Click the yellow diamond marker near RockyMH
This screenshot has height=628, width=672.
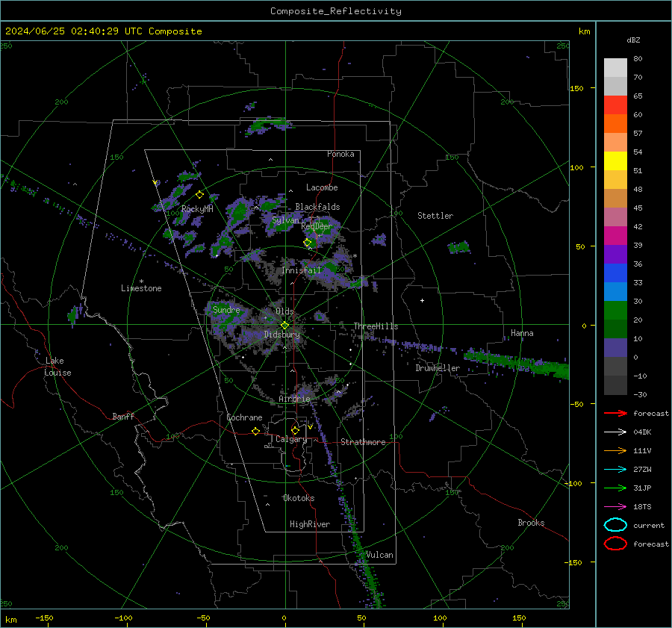[199, 195]
